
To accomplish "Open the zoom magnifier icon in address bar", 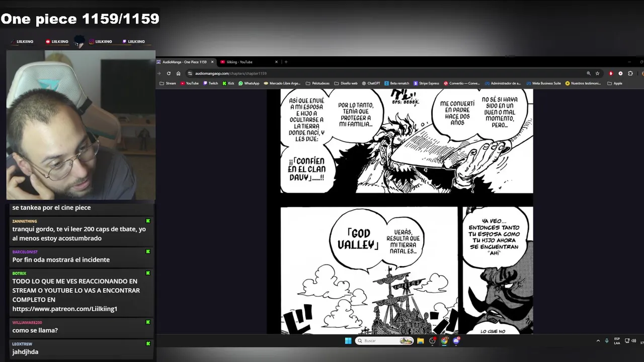I will (589, 73).
